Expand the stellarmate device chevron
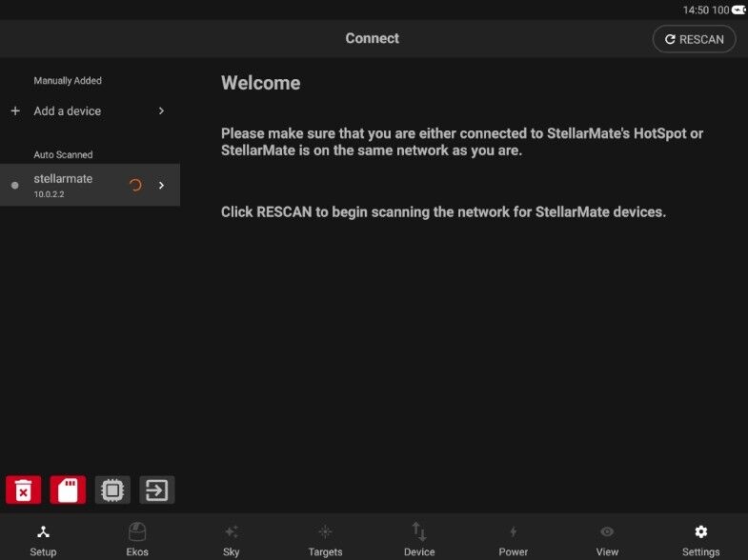748x560 pixels. tap(161, 185)
